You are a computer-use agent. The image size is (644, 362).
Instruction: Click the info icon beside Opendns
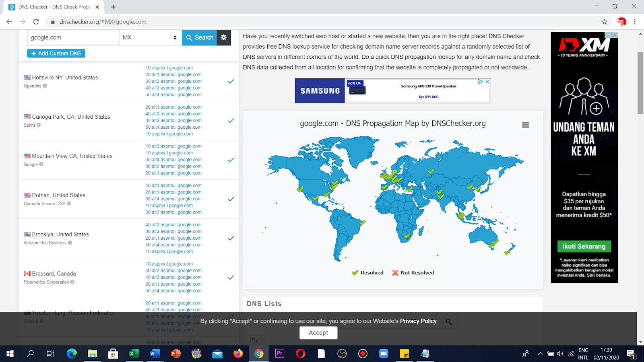[x=45, y=86]
